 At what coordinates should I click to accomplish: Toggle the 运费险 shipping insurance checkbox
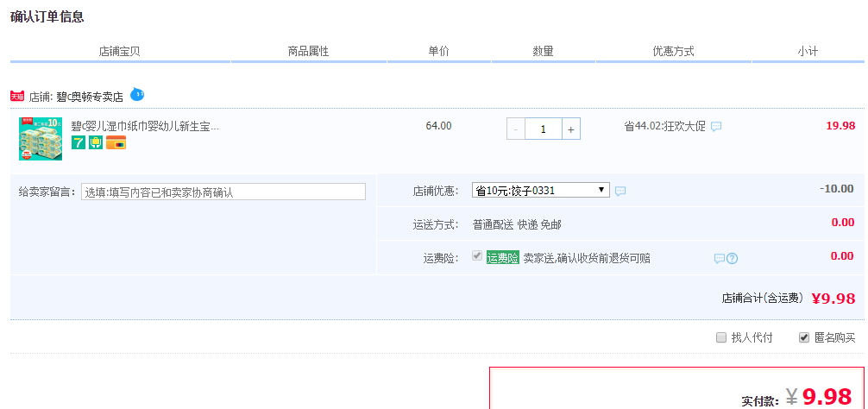[477, 256]
